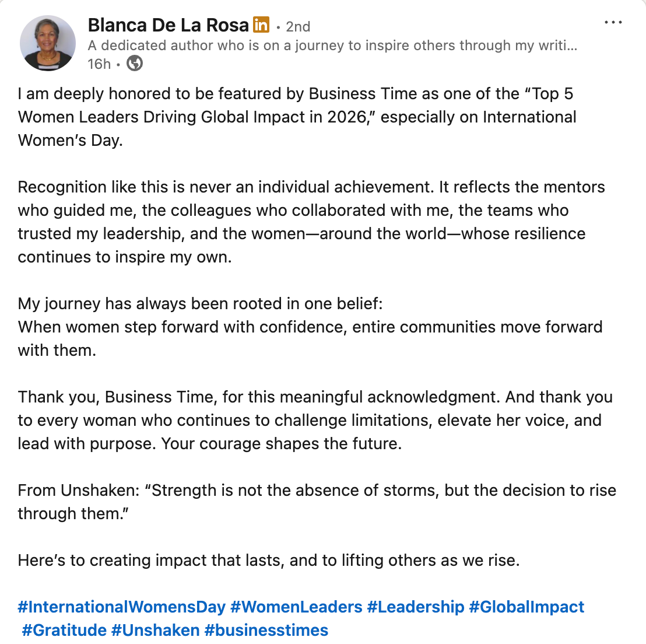Open the post's three-dot options menu
Image resolution: width=646 pixels, height=644 pixels.
tap(613, 23)
